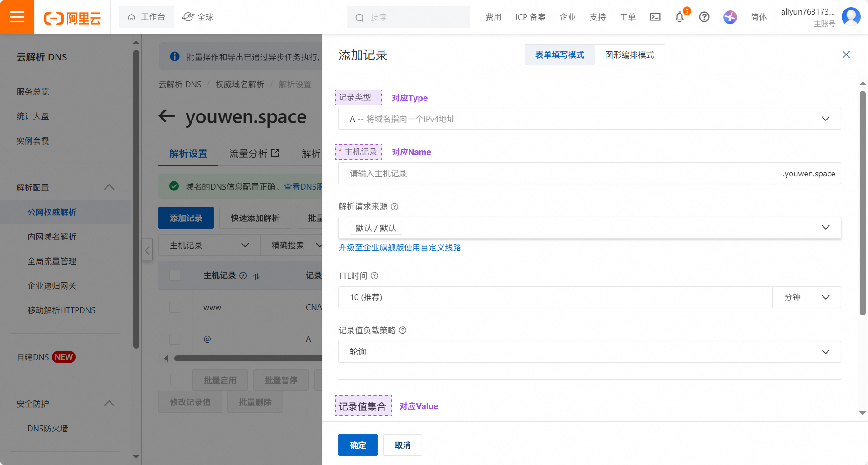This screenshot has height=465, width=868.
Task: Switch to 表单填写模式 tab
Action: pyautogui.click(x=560, y=55)
